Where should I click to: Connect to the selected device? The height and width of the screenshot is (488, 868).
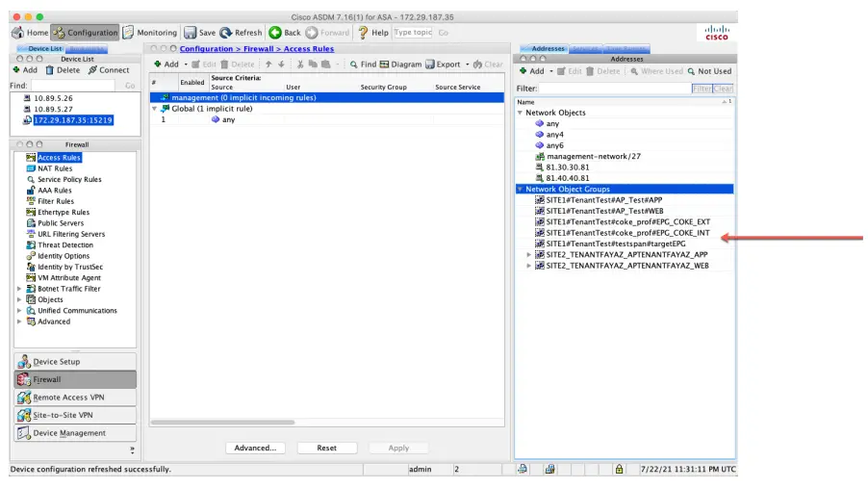(x=109, y=70)
